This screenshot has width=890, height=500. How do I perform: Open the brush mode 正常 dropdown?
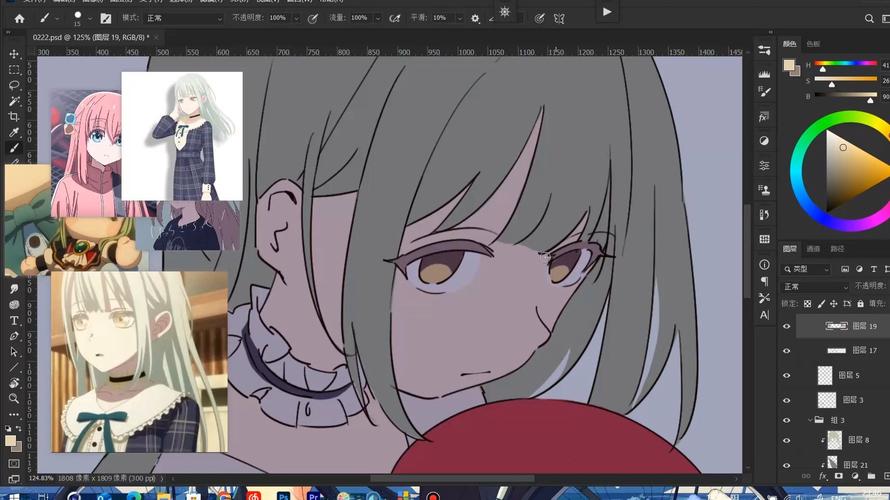click(183, 18)
